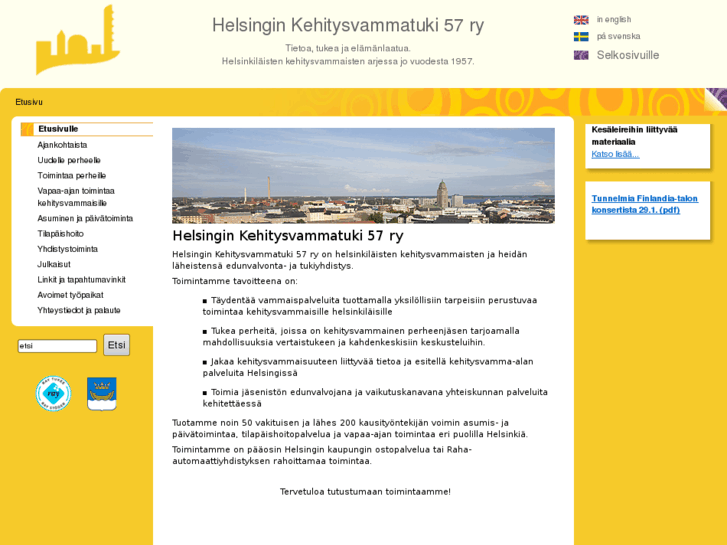Click the orange marker beside Etusivulle

coord(27,129)
